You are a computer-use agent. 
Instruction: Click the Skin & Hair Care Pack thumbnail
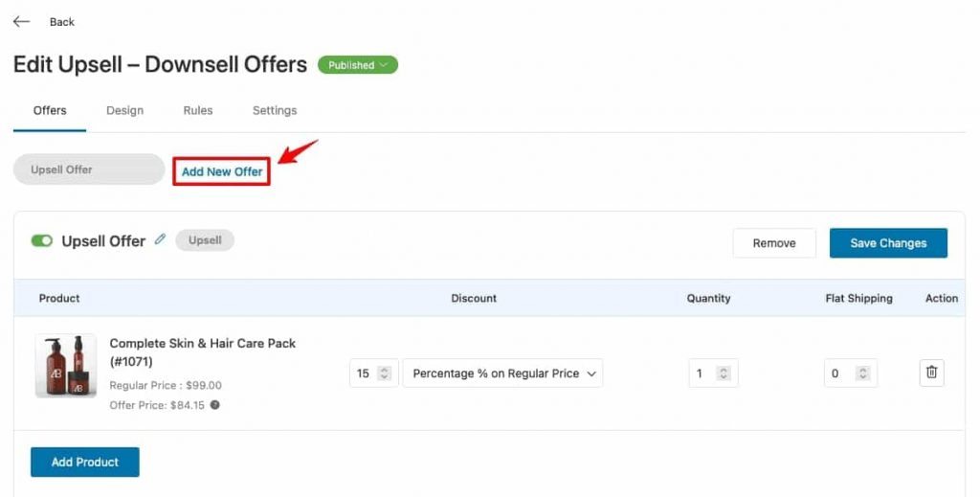[66, 366]
